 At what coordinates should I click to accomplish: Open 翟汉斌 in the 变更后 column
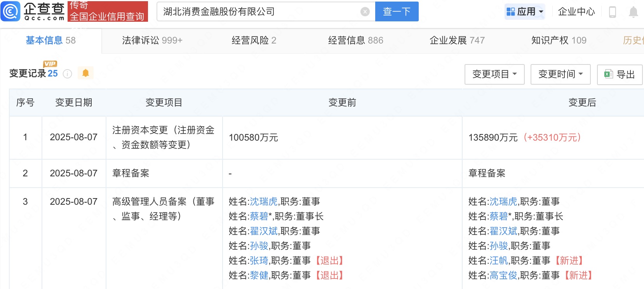[x=503, y=231]
